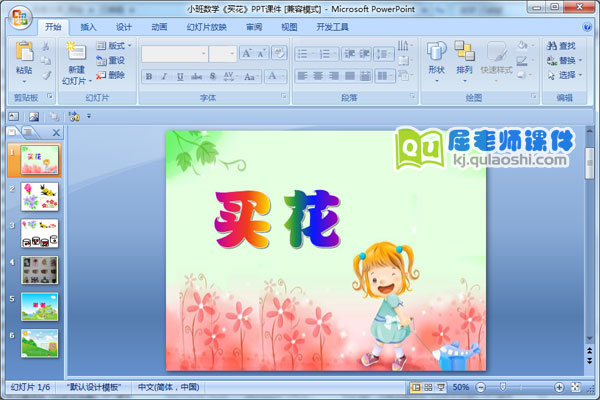The height and width of the screenshot is (400, 600).
Task: Click the Shapes (形状) gallery icon
Action: pos(436,51)
